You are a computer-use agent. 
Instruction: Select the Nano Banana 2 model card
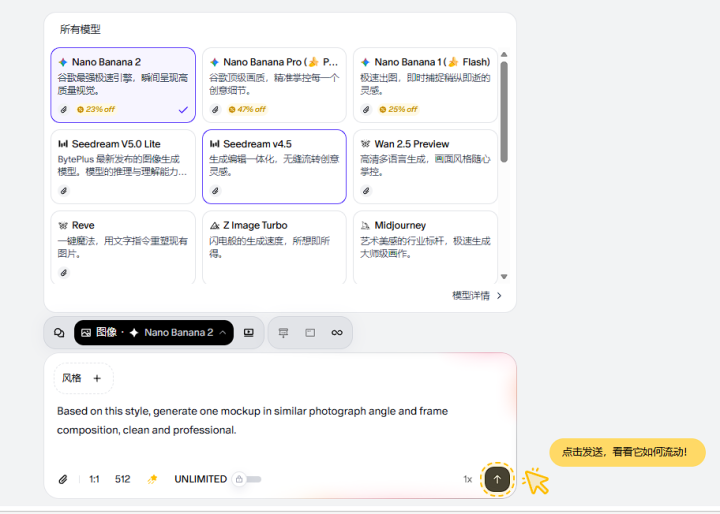(123, 85)
